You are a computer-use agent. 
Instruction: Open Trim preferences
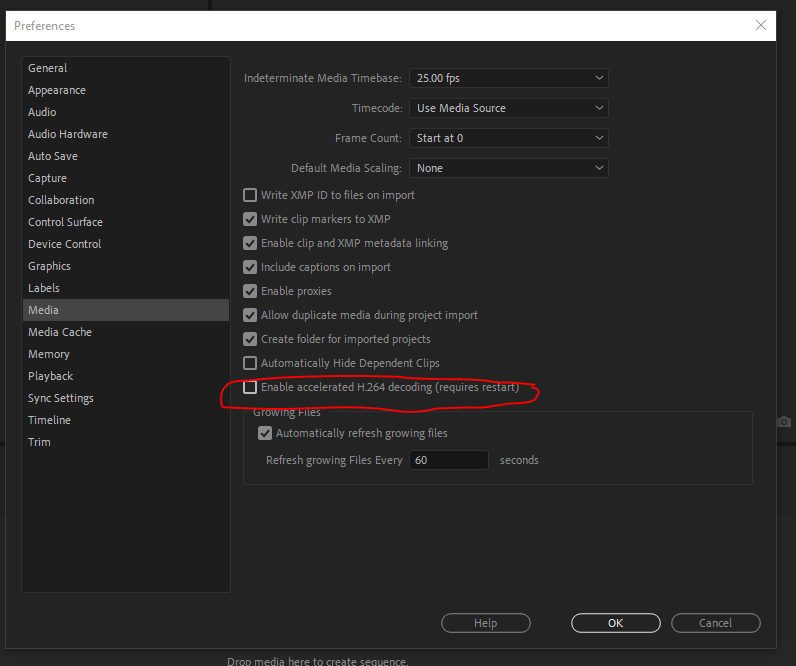(x=126, y=442)
